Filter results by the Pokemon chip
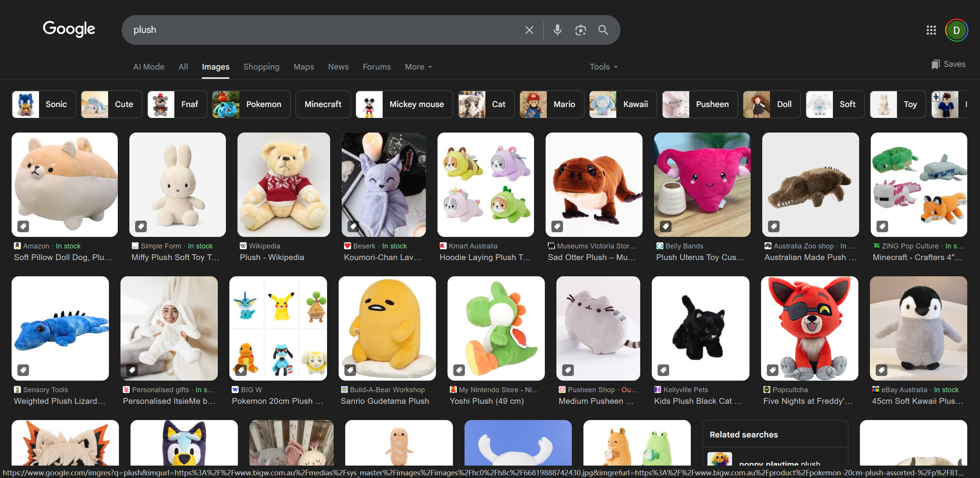The width and height of the screenshot is (980, 478). [x=251, y=104]
